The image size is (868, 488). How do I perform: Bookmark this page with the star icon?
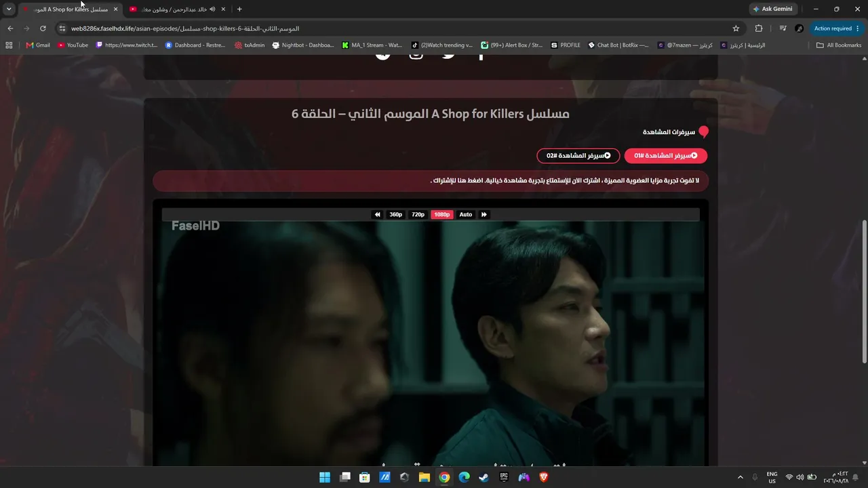click(736, 28)
